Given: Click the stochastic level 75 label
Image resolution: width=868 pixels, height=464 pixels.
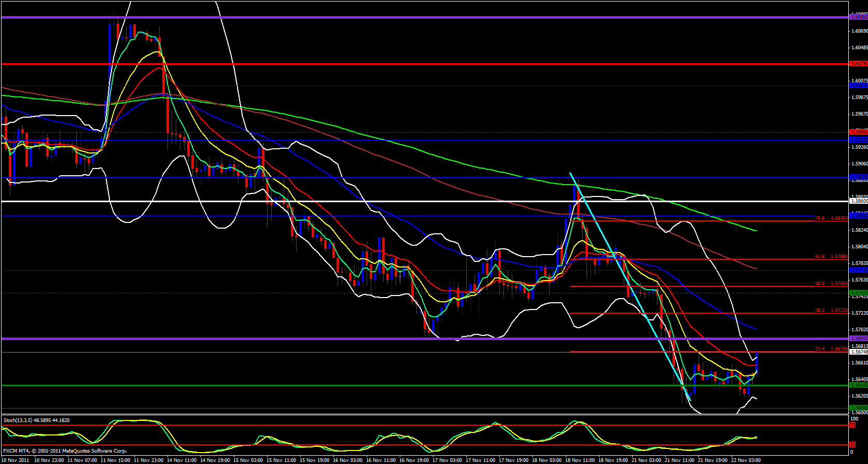Looking at the screenshot, I should 852,425.
